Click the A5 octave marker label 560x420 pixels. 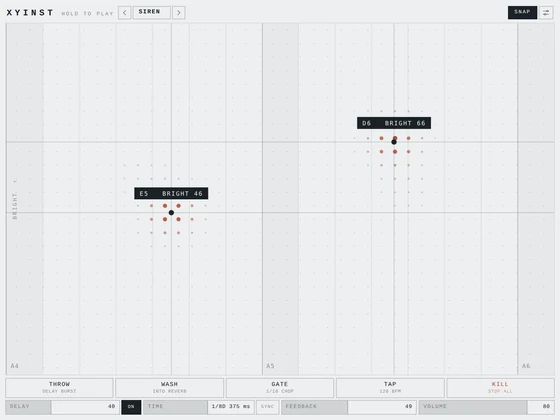(x=270, y=366)
